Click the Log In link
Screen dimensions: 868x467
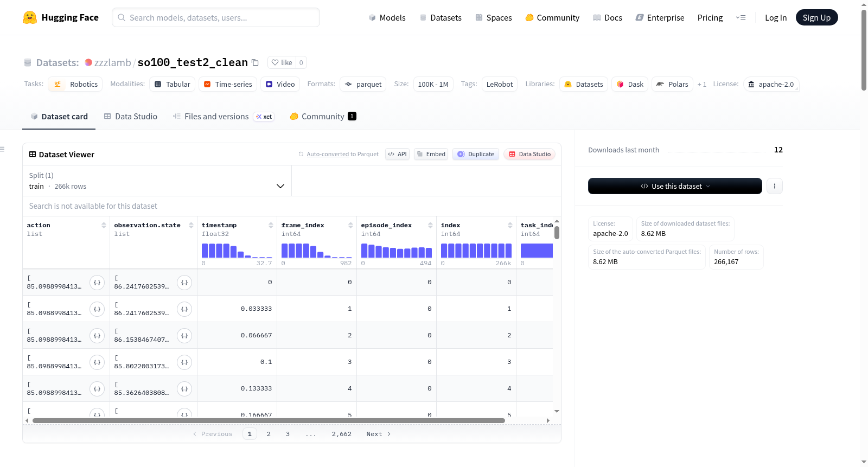click(776, 18)
